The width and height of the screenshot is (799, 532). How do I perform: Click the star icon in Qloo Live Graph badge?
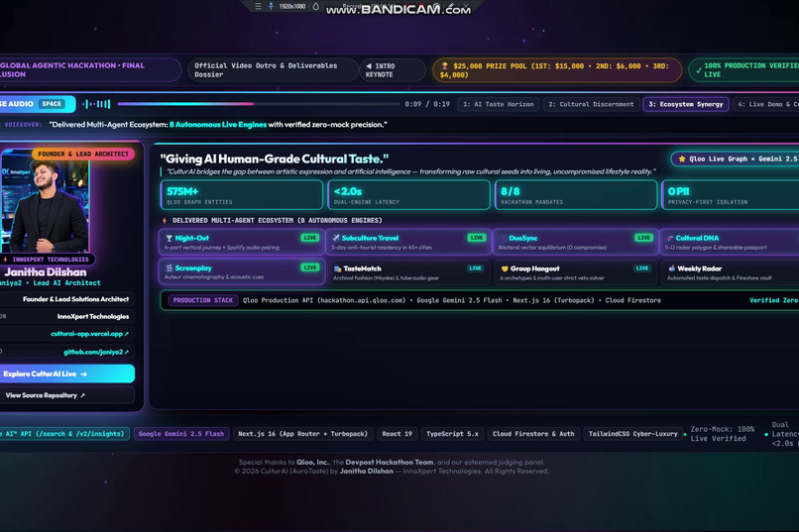coord(682,159)
